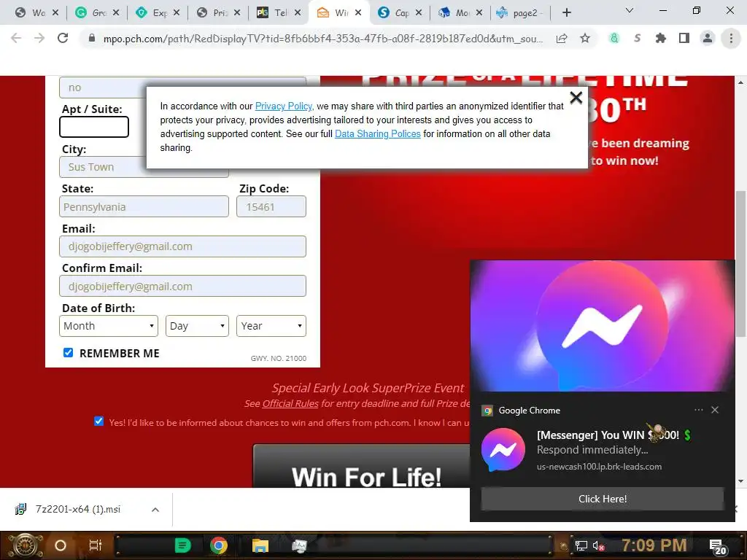Viewport: 747px width, 560px height.
Task: Open the Official Rules link
Action: click(290, 403)
